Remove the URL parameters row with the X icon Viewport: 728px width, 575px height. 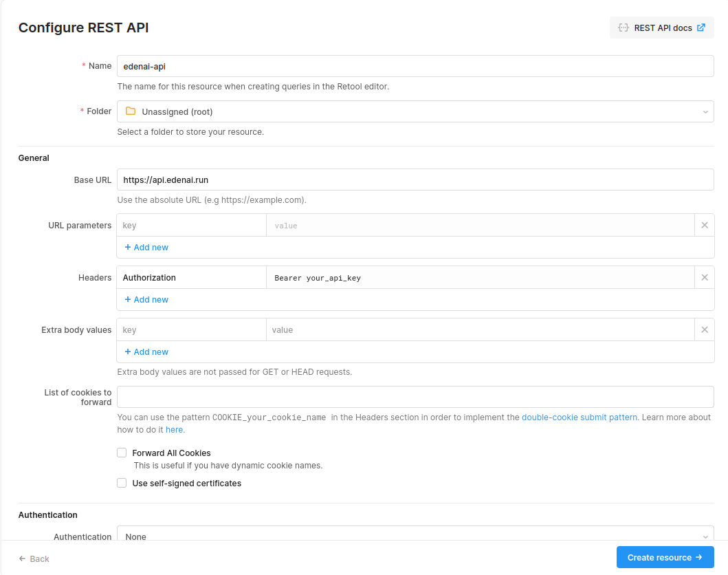click(x=704, y=225)
